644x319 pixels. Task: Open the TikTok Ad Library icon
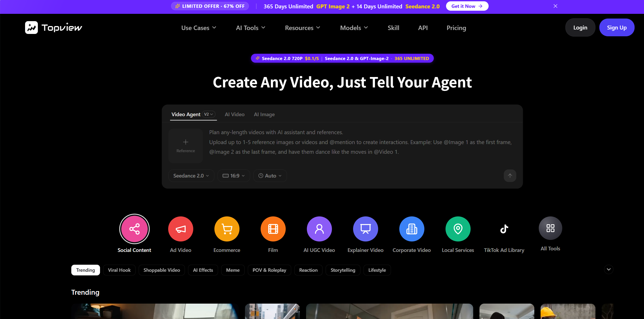(x=504, y=229)
